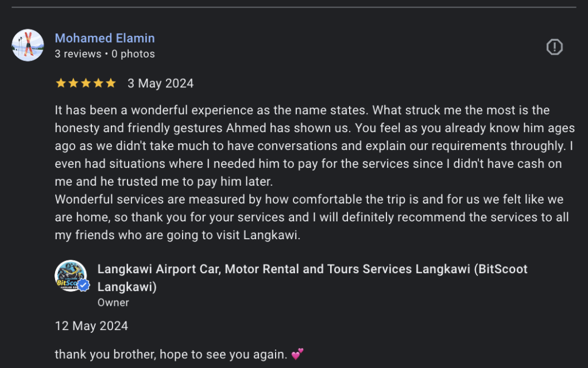Click the blue verified badge on owner logo

coord(83,285)
